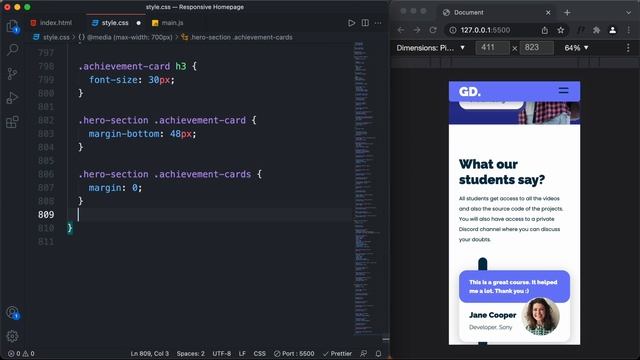Go forward in the browser

tap(417, 30)
